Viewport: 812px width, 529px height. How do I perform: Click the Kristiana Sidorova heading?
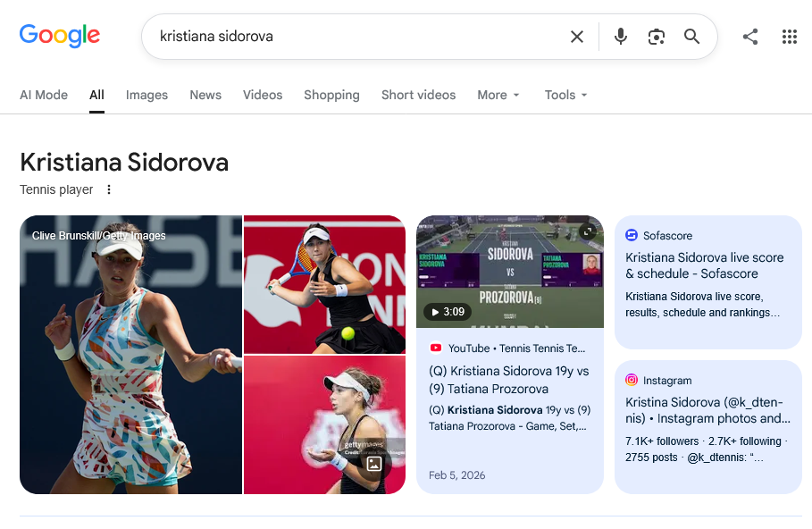pyautogui.click(x=124, y=162)
